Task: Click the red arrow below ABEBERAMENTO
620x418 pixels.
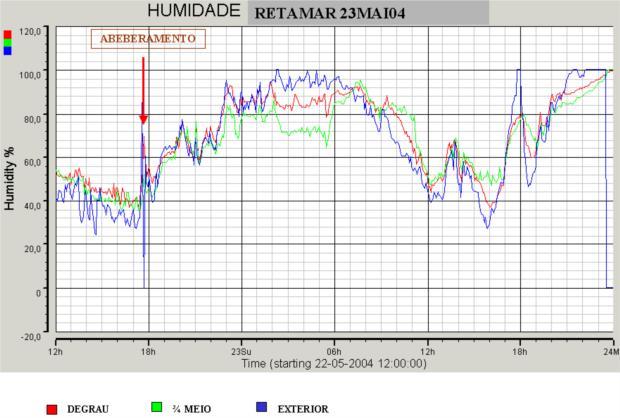Action: 143,90
